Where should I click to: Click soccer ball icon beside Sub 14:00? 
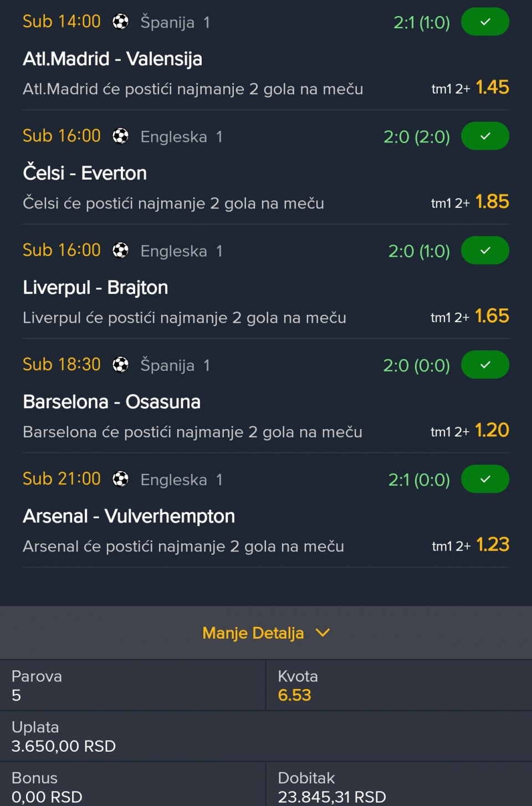coord(120,22)
